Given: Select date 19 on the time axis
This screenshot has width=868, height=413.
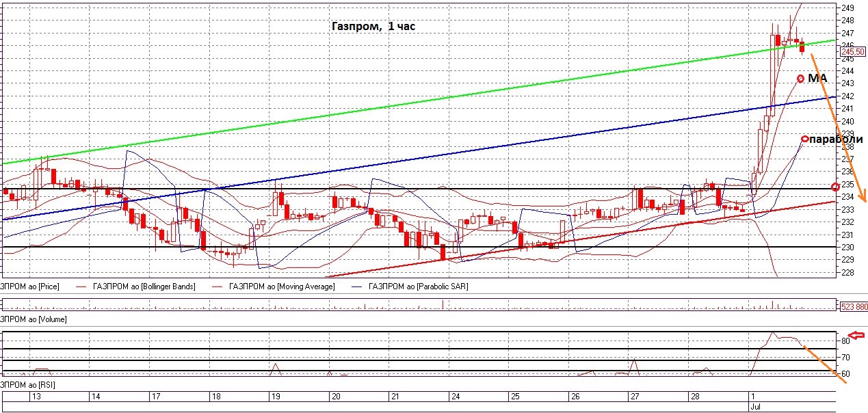Looking at the screenshot, I should click(276, 397).
